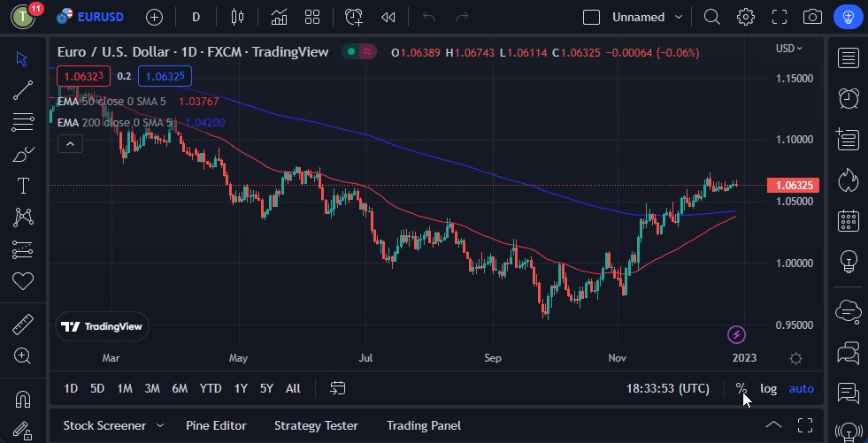Click the YTD range button
Image resolution: width=868 pixels, height=443 pixels.
(211, 388)
